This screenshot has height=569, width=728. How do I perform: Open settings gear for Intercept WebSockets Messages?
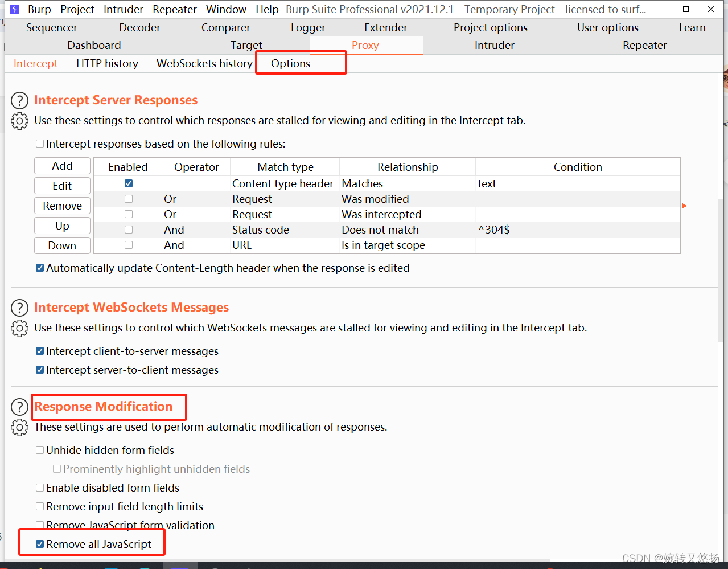tap(19, 328)
